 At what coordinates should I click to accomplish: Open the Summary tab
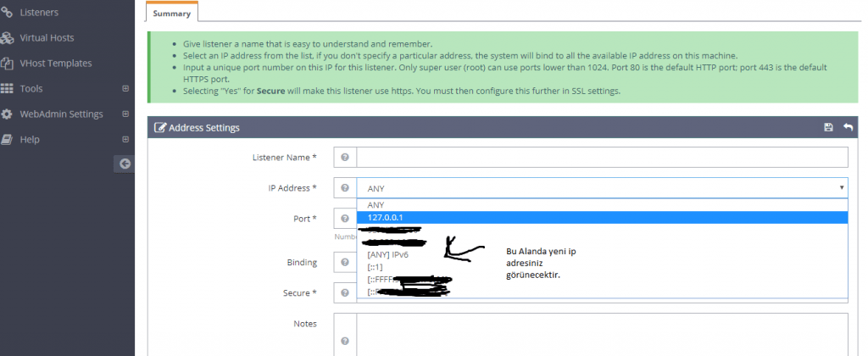(x=172, y=13)
